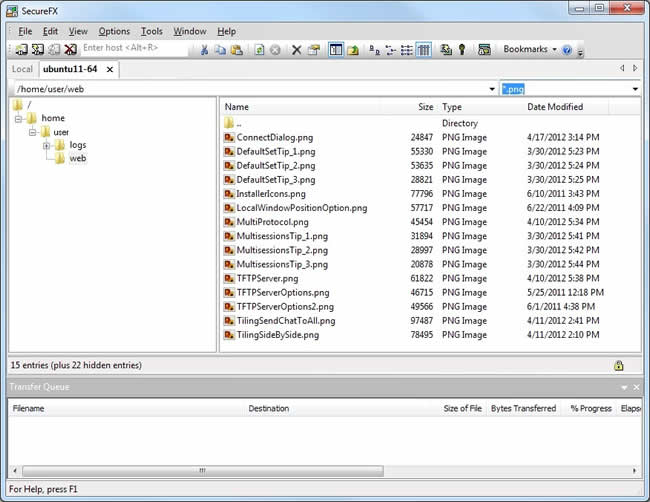The image size is (650, 502).
Task: Click the session options icon left of Bookmarks
Action: 484,50
